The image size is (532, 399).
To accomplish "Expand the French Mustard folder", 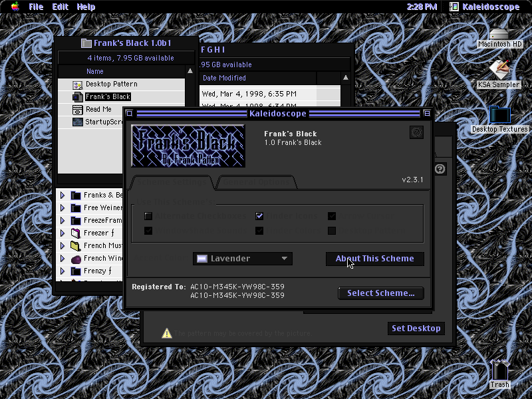I will (x=63, y=245).
